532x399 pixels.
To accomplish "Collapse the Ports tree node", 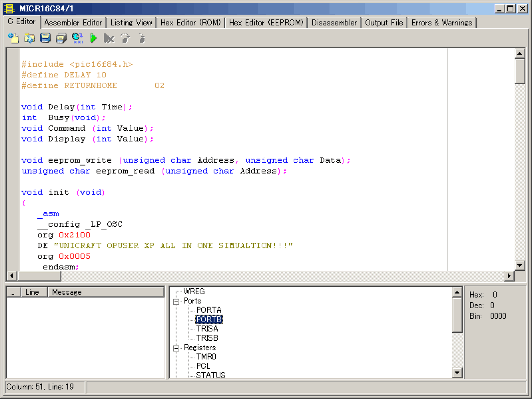I will tap(176, 302).
